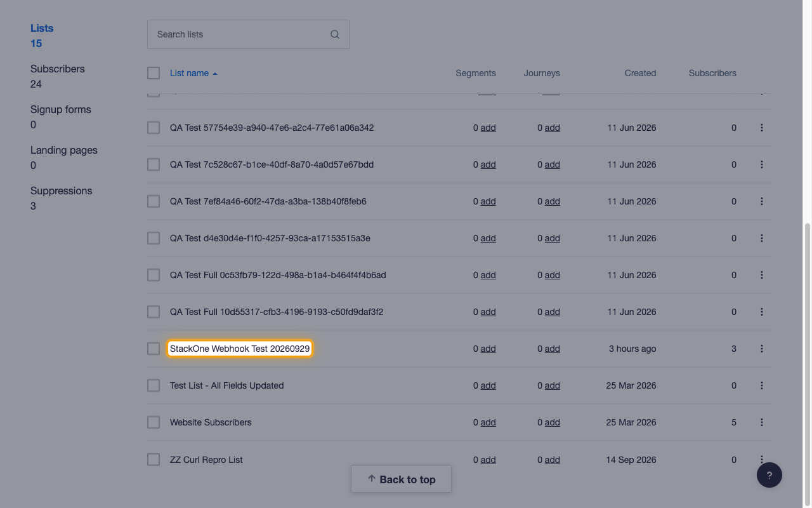The height and width of the screenshot is (508, 812).
Task: Sort by List name column header
Action: pyautogui.click(x=193, y=73)
